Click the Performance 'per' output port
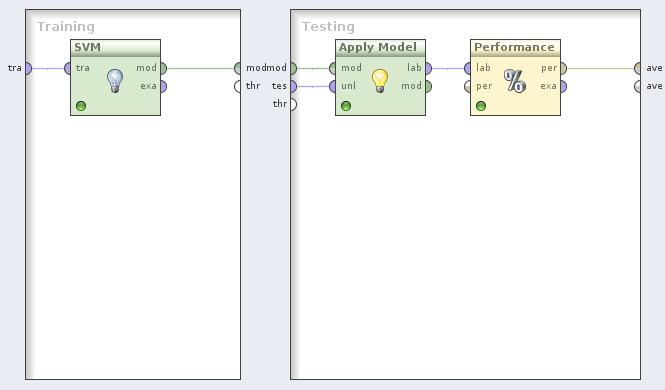The height and width of the screenshot is (390, 665). [564, 68]
